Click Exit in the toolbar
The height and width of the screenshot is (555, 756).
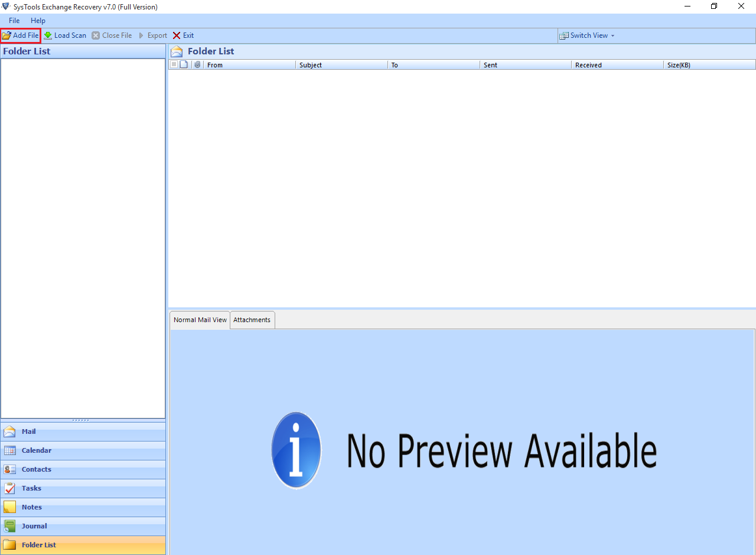[x=183, y=35]
